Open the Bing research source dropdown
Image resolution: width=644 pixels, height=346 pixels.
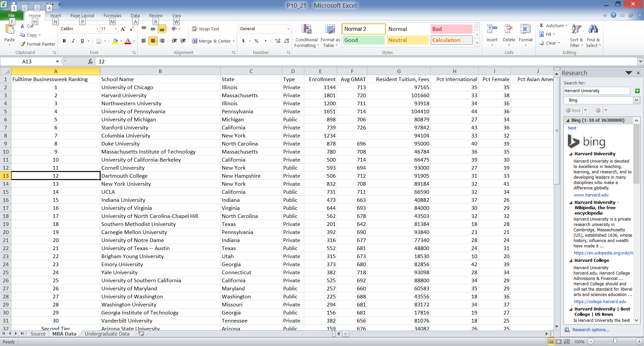(636, 100)
